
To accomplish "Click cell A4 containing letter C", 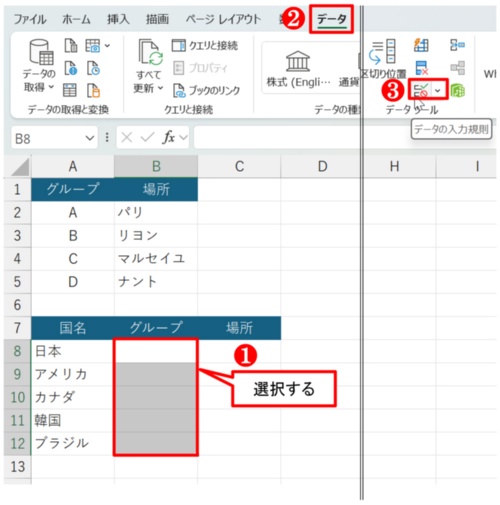I will click(73, 259).
